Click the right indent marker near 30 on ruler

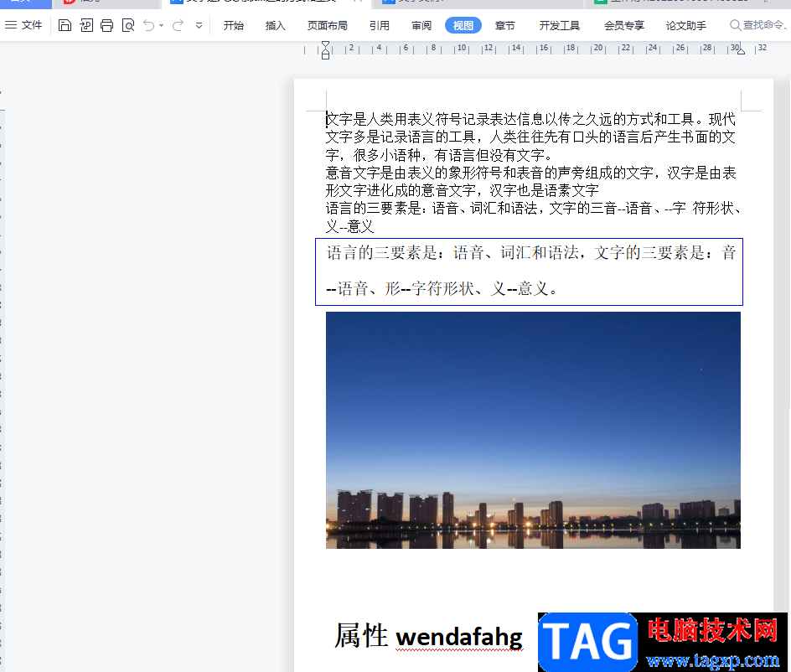point(741,51)
